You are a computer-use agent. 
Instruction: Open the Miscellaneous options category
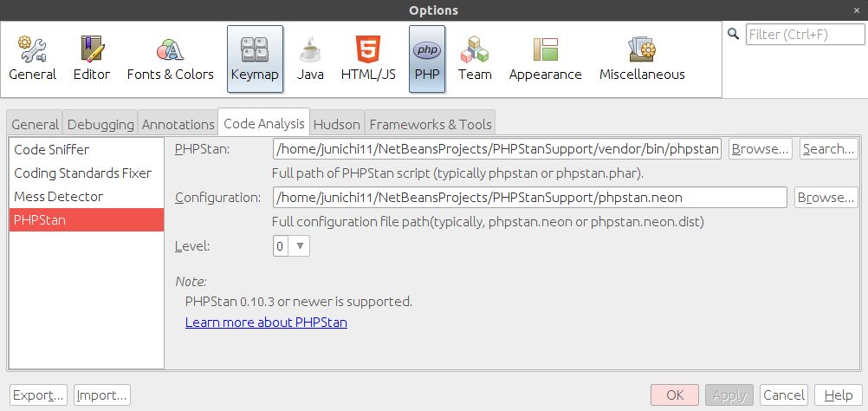pos(642,58)
